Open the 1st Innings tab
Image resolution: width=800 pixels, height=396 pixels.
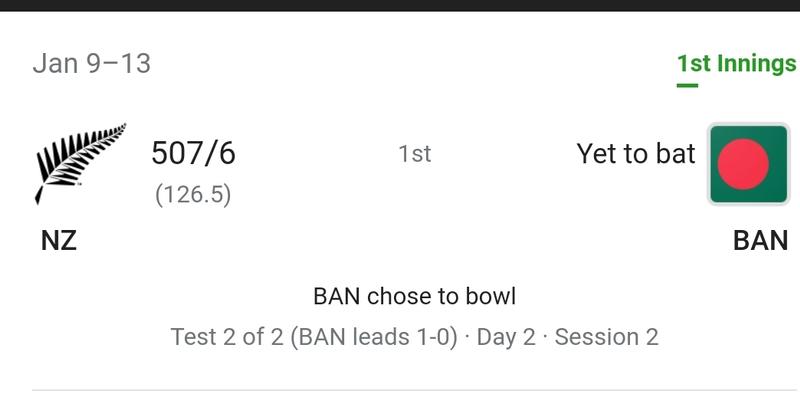click(x=737, y=64)
